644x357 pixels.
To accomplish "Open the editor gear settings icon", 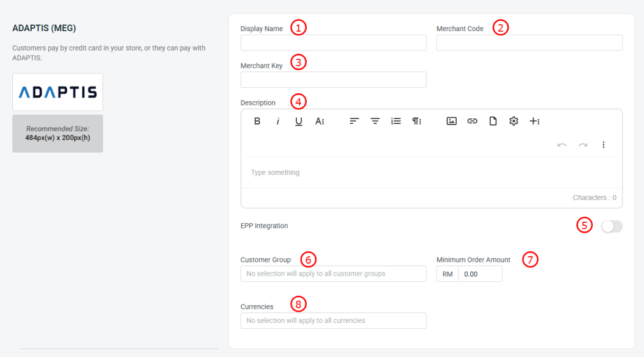I will click(514, 121).
